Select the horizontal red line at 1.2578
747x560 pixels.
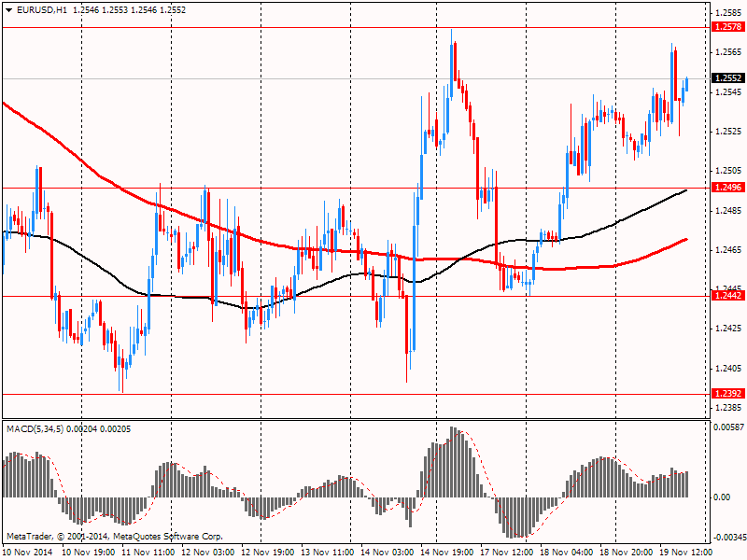pyautogui.click(x=356, y=28)
